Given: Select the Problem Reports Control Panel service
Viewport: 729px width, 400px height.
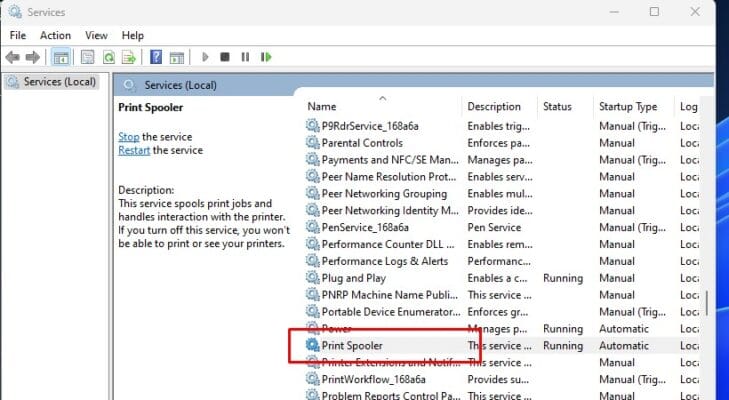Looking at the screenshot, I should pyautogui.click(x=502, y=395).
